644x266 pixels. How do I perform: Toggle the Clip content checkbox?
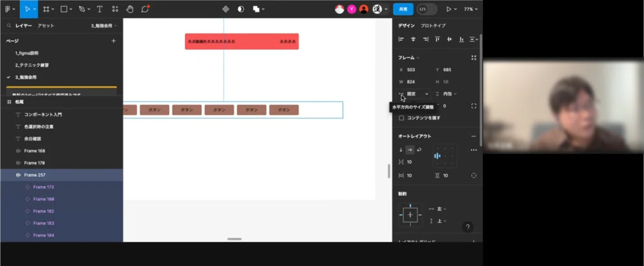coord(401,118)
